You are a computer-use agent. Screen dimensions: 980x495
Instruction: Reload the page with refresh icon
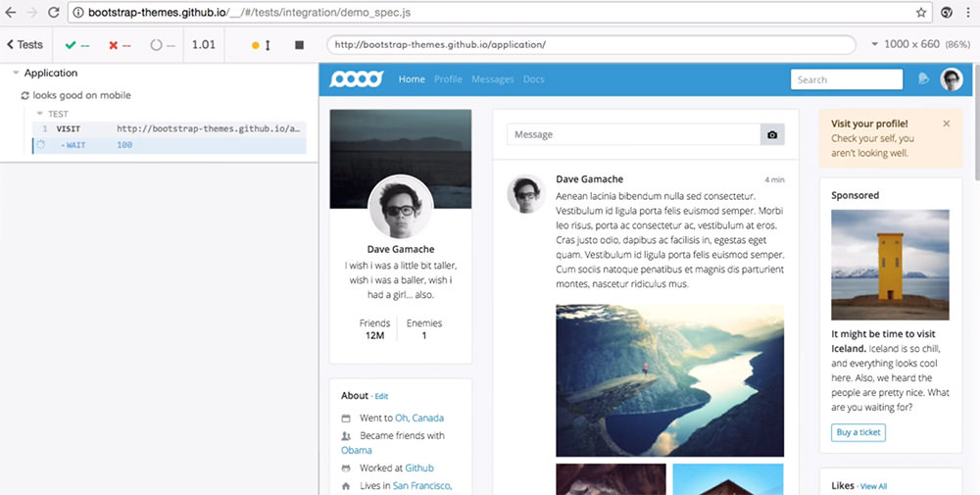pyautogui.click(x=54, y=12)
